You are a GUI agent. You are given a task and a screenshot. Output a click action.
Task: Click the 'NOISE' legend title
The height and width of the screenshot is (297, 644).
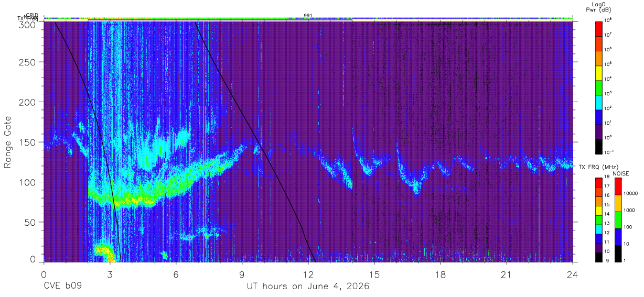click(x=622, y=173)
